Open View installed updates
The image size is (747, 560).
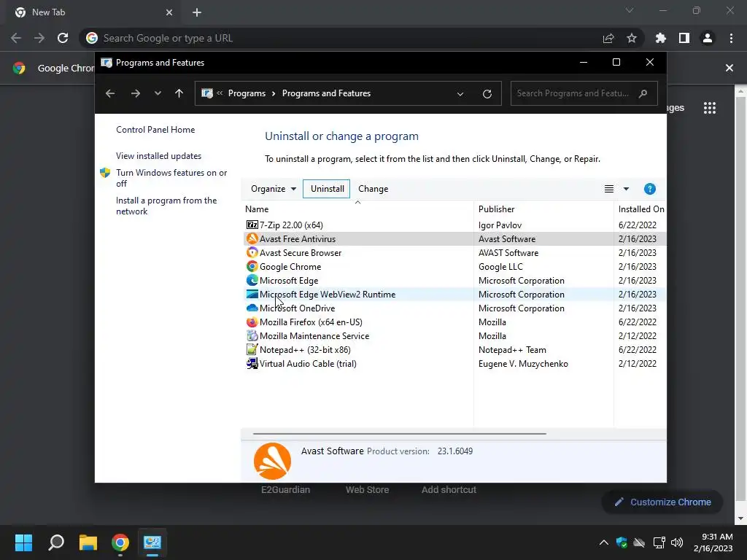coord(158,156)
